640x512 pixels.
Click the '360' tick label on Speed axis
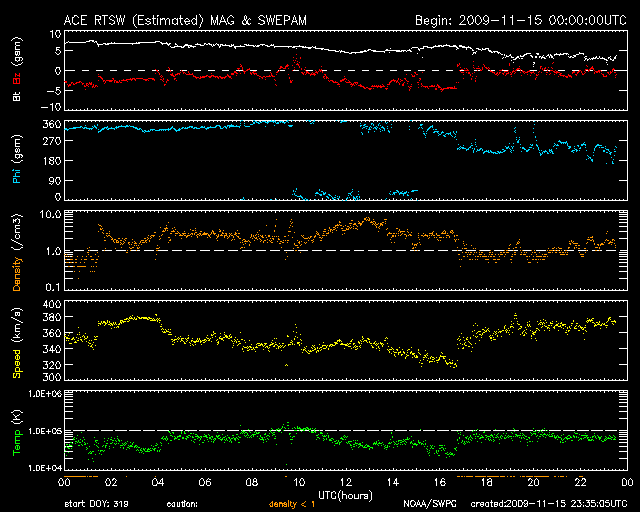[52, 334]
